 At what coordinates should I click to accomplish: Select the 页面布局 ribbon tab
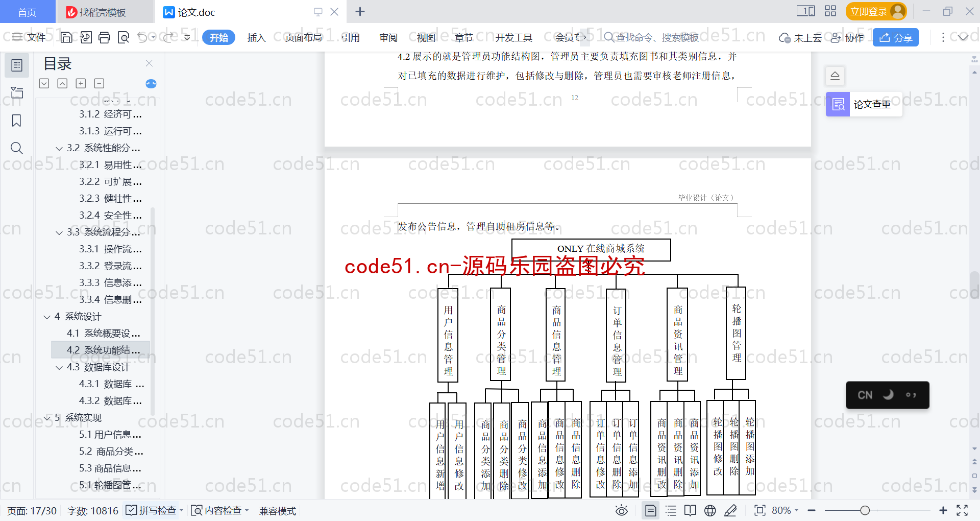[x=303, y=37]
